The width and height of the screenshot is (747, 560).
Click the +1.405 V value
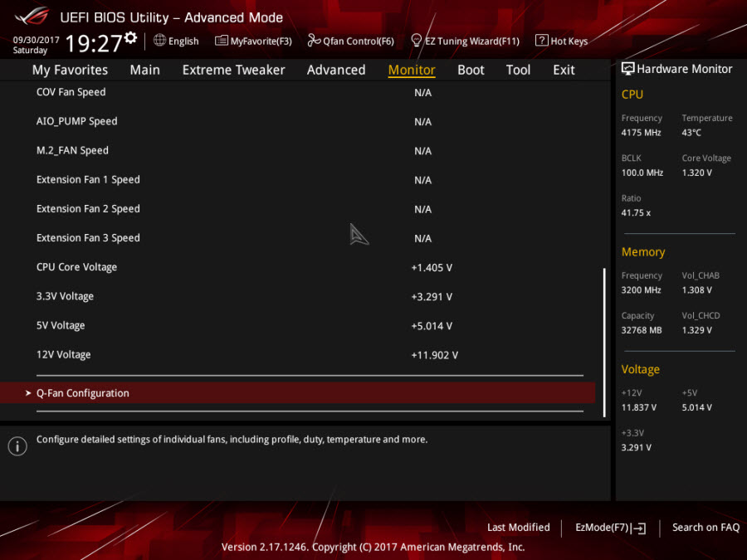(x=432, y=268)
